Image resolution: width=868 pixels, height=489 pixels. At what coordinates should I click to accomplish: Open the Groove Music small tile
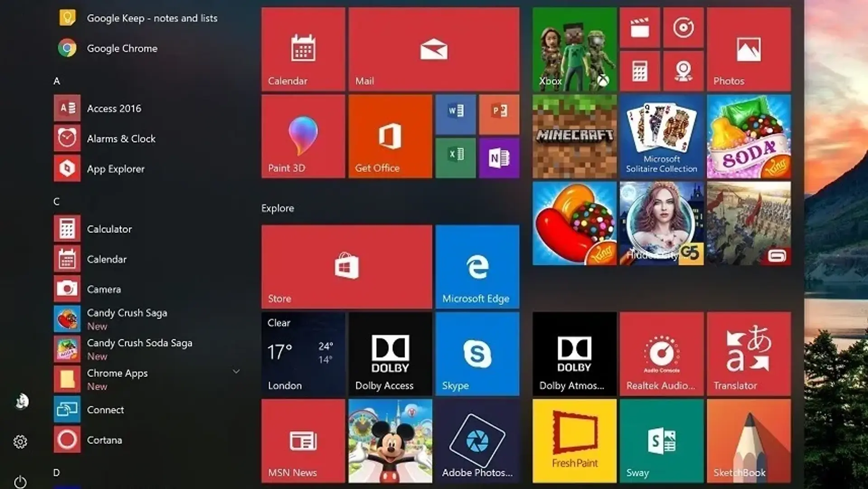coord(684,27)
